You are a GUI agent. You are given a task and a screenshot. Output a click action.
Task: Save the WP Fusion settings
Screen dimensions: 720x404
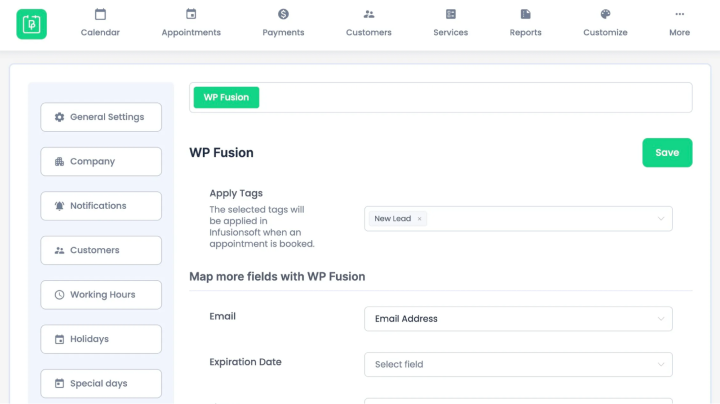pos(667,152)
